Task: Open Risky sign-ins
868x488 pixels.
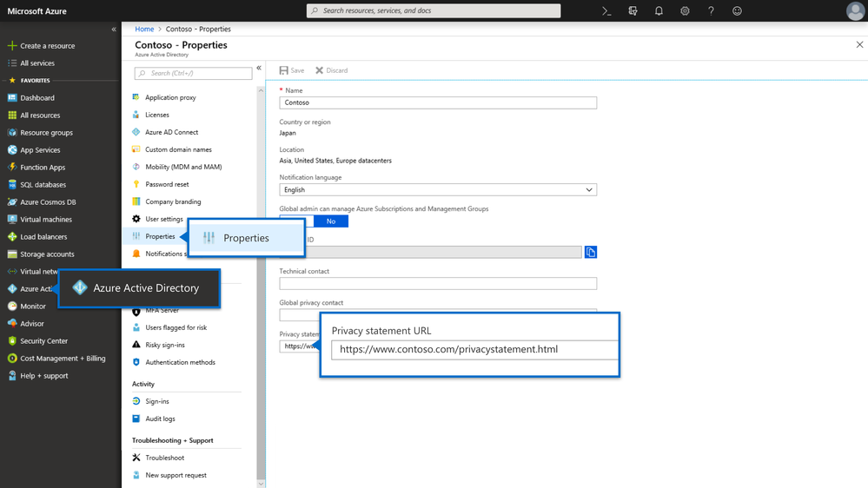Action: [159, 346]
